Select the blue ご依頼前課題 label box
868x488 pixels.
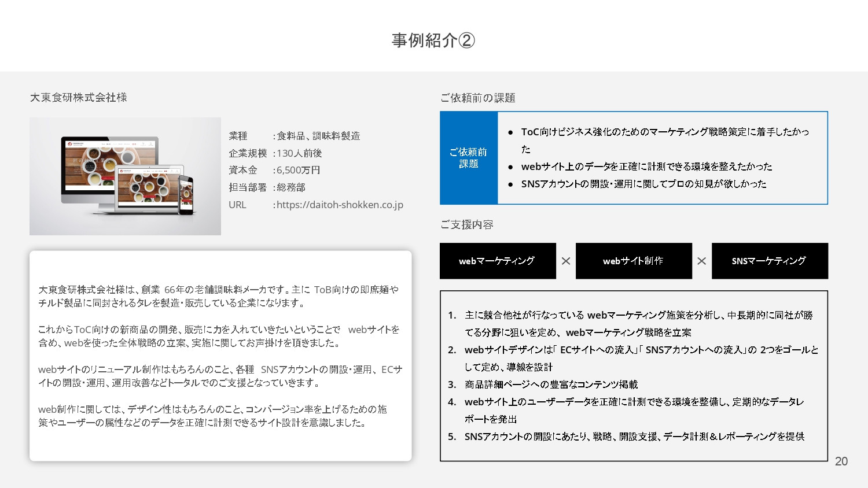coord(469,157)
